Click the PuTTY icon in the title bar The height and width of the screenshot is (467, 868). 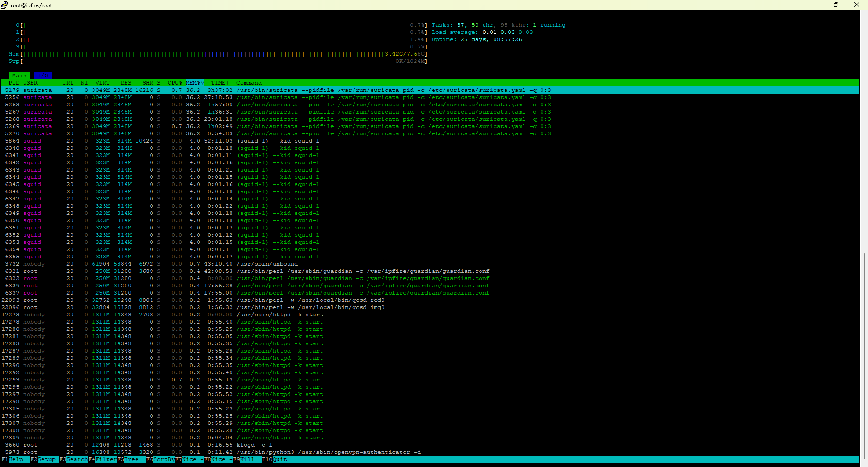[x=5, y=5]
